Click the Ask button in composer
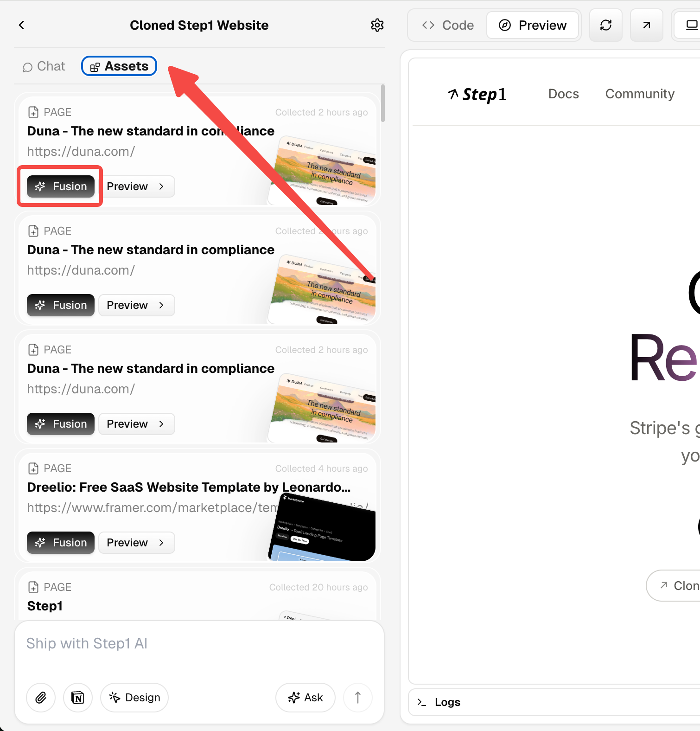The height and width of the screenshot is (731, 700). point(305,697)
